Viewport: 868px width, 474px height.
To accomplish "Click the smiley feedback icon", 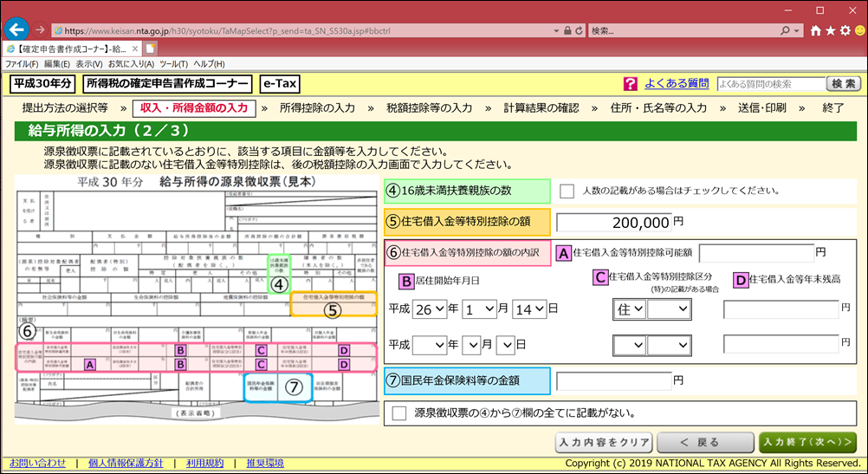I will (x=859, y=31).
